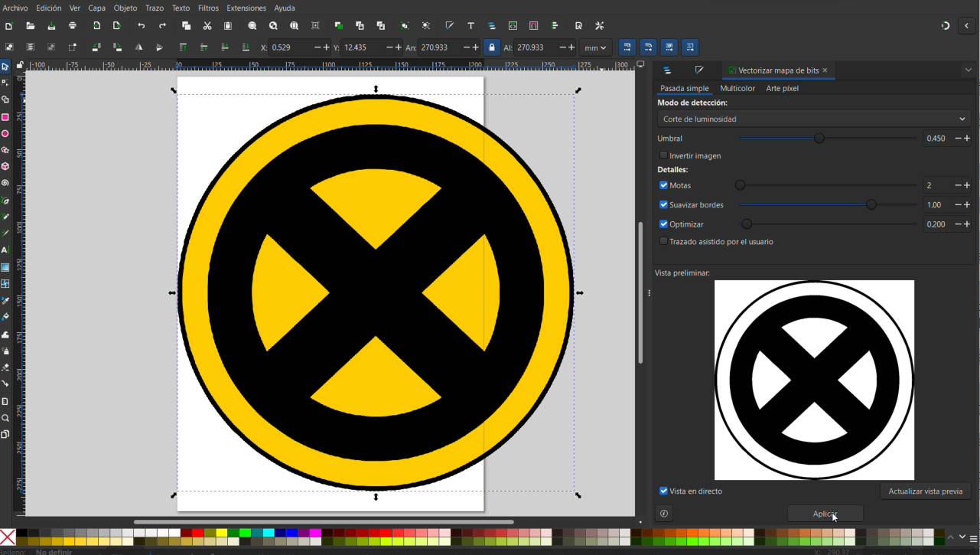Image resolution: width=980 pixels, height=555 pixels.
Task: Click the Aplicar button
Action: click(x=825, y=514)
